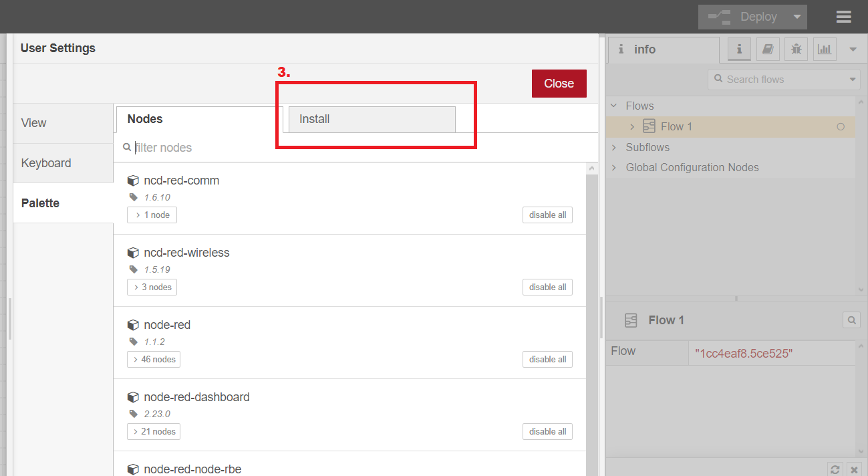868x476 pixels.
Task: Click the magnifier icon in filter nodes
Action: pyautogui.click(x=127, y=148)
